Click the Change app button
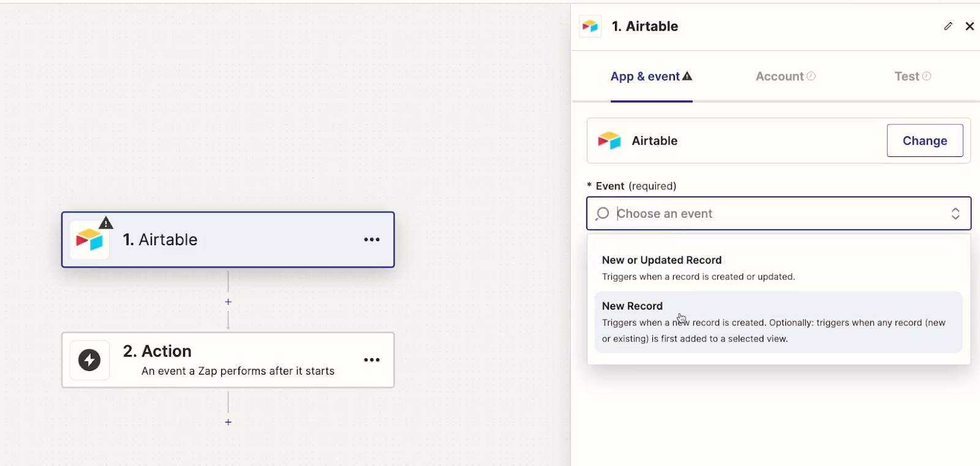This screenshot has width=980, height=466. (x=925, y=140)
